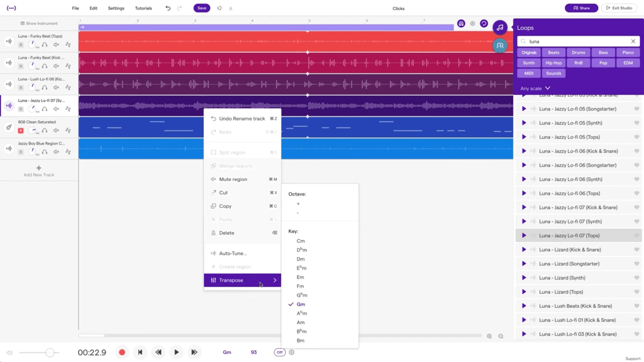Skip back to the start of the song
This screenshot has height=362, width=644.
click(x=140, y=352)
